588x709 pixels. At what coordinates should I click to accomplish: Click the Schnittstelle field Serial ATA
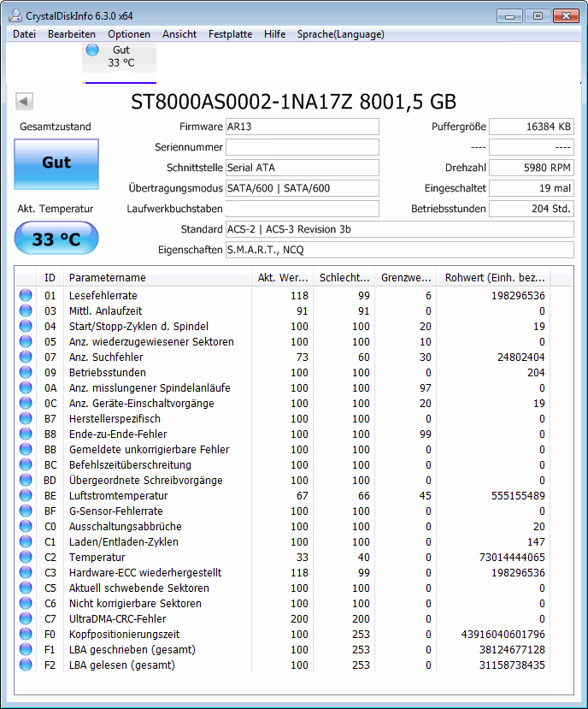pos(303,168)
